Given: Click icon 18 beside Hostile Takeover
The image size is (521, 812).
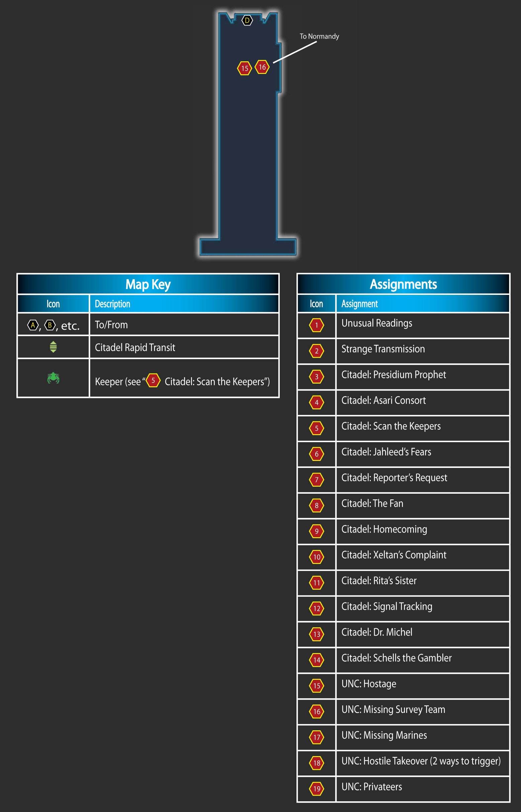Looking at the screenshot, I should click(316, 763).
